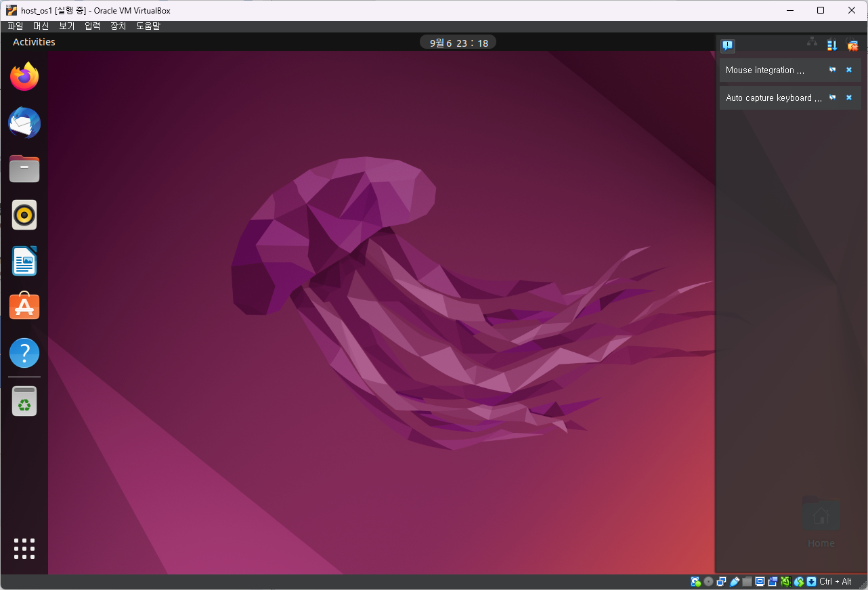Image resolution: width=868 pixels, height=590 pixels.
Task: Open the clock showing 9월 6 23:18
Action: [458, 43]
